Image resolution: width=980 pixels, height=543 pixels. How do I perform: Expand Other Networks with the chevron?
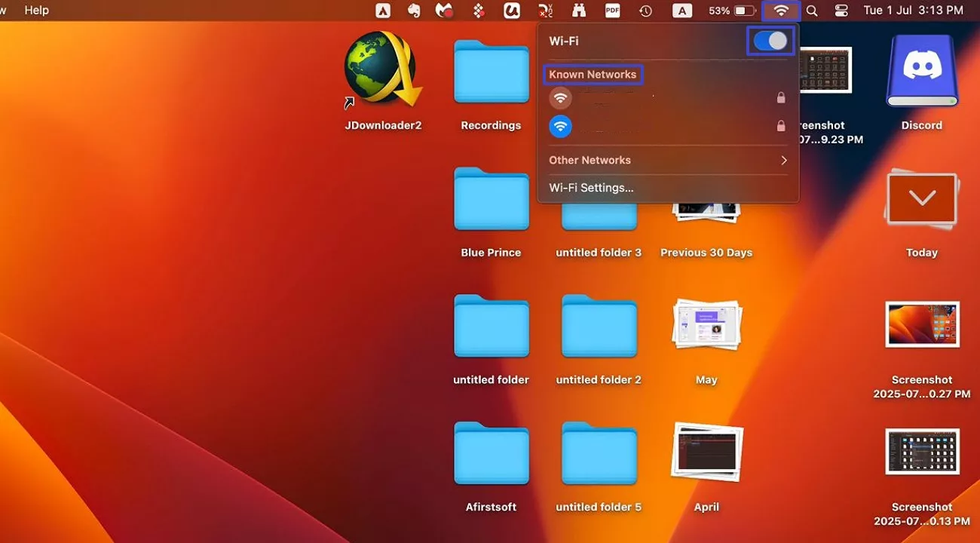tap(783, 160)
